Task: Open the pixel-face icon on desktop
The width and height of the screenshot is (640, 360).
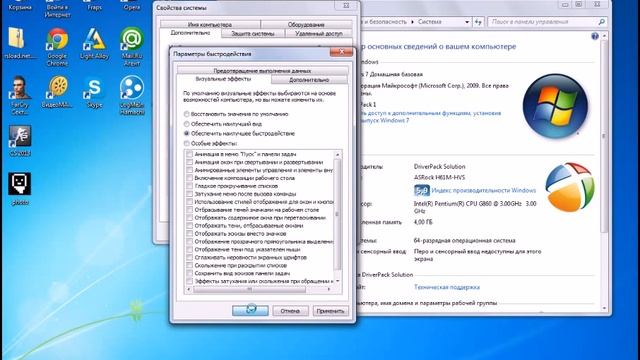Action: [19, 189]
